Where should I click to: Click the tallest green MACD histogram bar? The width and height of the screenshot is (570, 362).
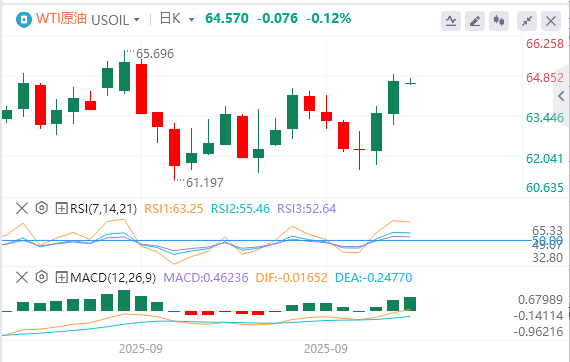[x=124, y=301]
